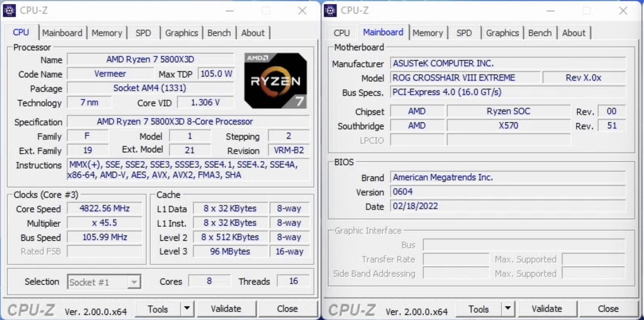The image size is (644, 320).
Task: Select the CPU tab in left window
Action: tap(21, 32)
